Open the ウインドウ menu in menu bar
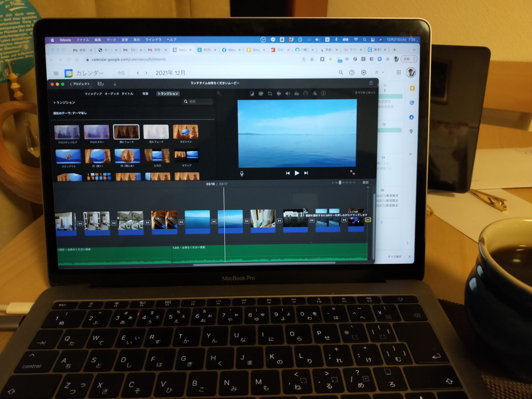532x399 pixels. (x=153, y=40)
